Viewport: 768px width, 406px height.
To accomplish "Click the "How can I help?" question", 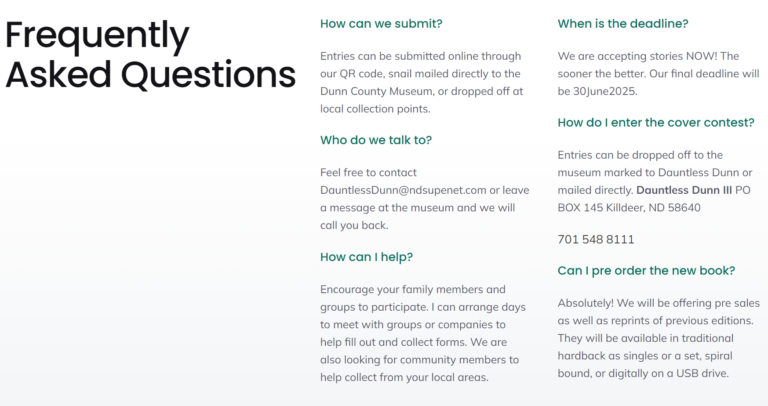I will (366, 257).
